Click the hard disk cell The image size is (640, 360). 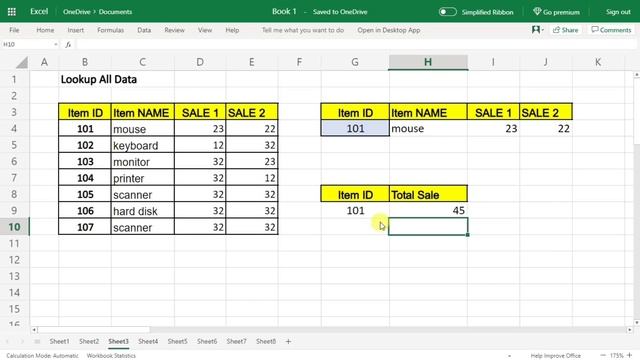point(142,211)
